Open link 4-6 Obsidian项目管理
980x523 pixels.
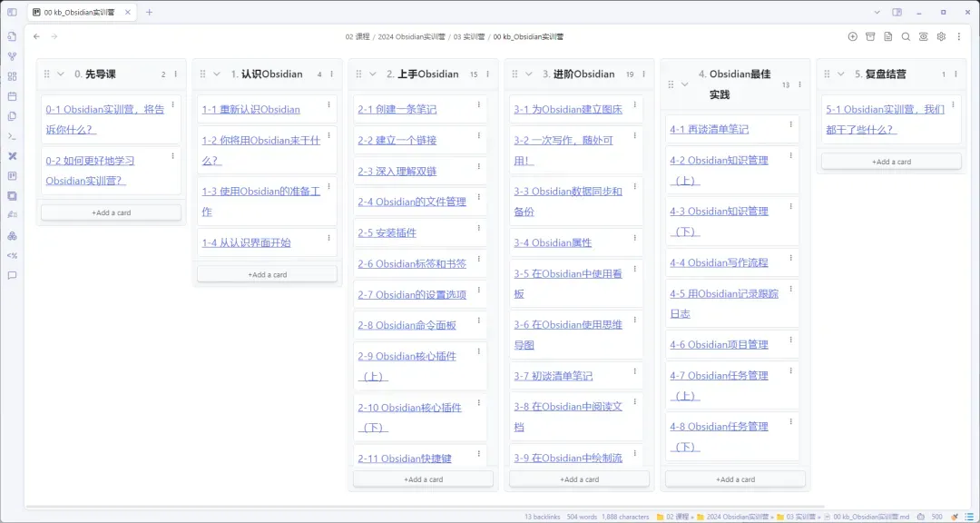[719, 345]
